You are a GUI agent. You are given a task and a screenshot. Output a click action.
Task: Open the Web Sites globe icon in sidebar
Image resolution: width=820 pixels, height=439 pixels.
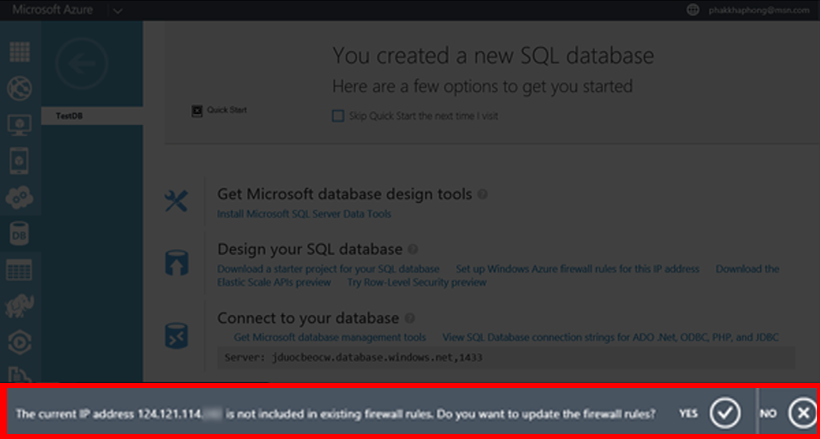(19, 90)
